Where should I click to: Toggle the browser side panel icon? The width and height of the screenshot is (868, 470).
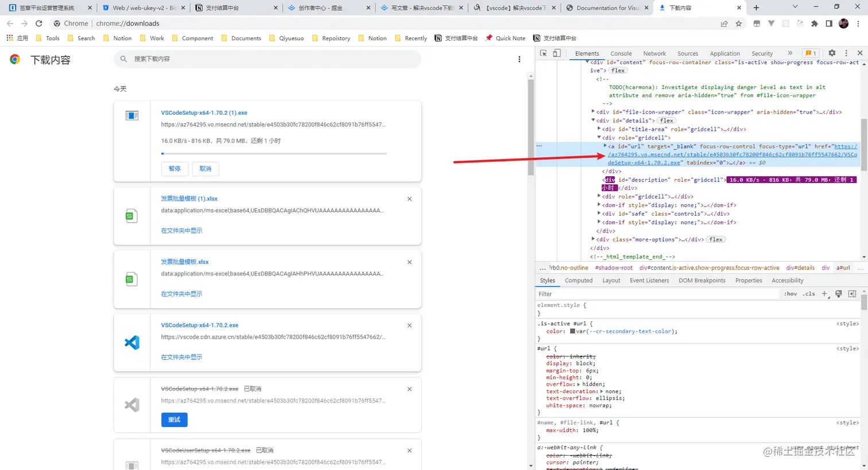pos(829,24)
